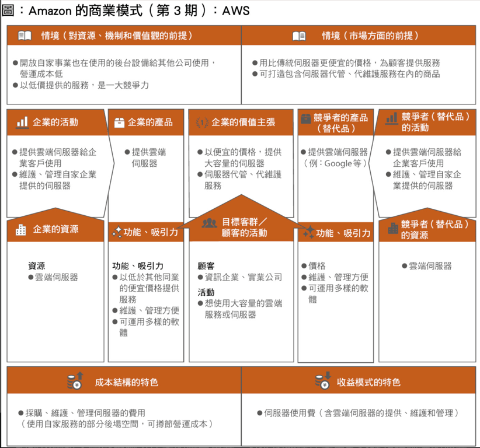
Task: Click the 企業的產品 header label
Action: point(150,123)
